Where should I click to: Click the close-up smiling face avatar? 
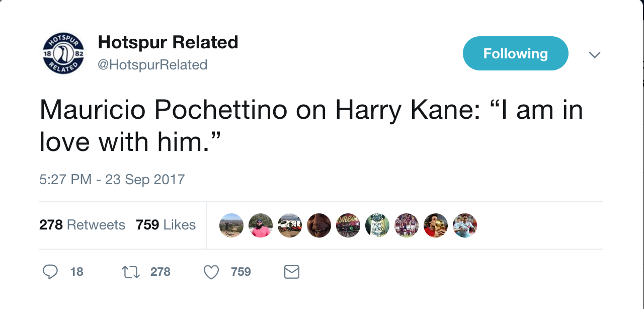coord(319,225)
